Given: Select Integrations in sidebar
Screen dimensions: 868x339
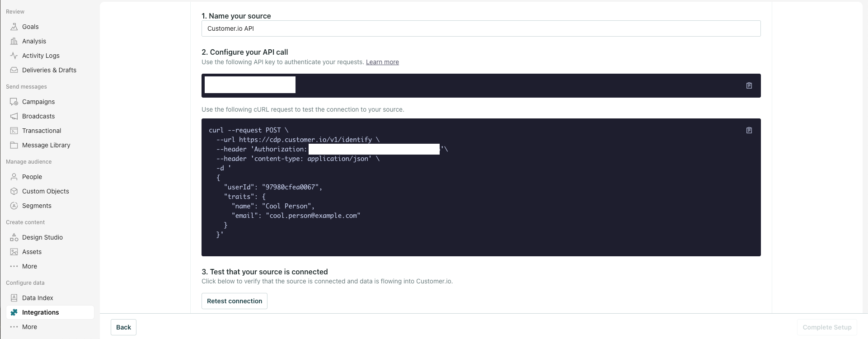Looking at the screenshot, I should 50,312.
